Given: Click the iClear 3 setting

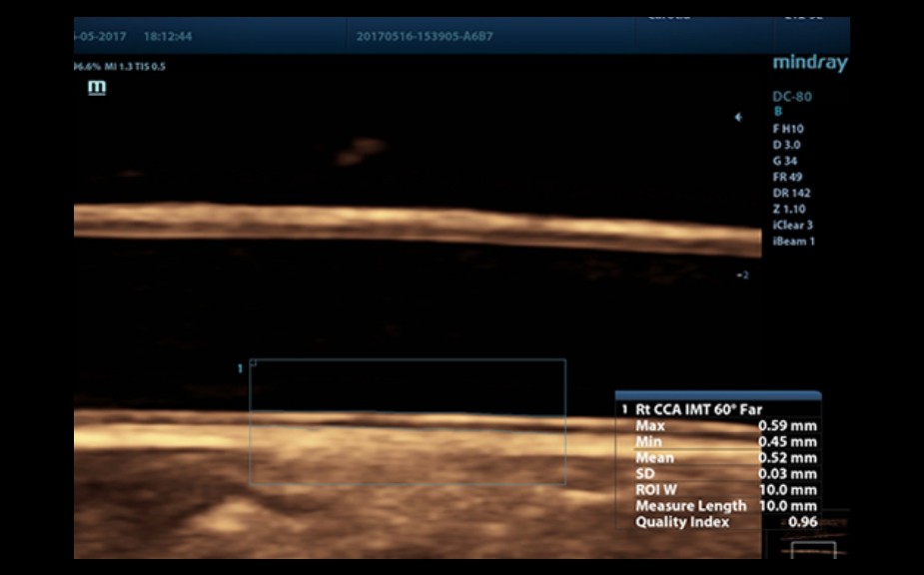Looking at the screenshot, I should point(793,225).
